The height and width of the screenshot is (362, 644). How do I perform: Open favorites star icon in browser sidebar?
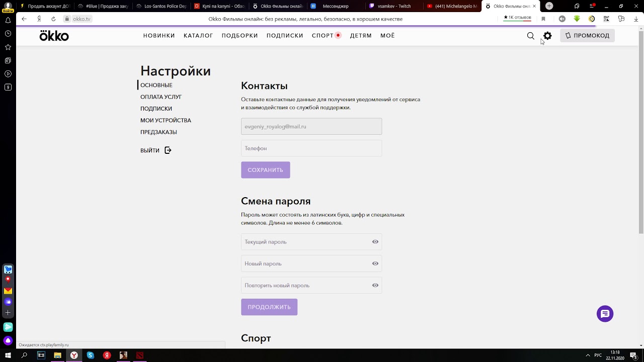click(8, 47)
